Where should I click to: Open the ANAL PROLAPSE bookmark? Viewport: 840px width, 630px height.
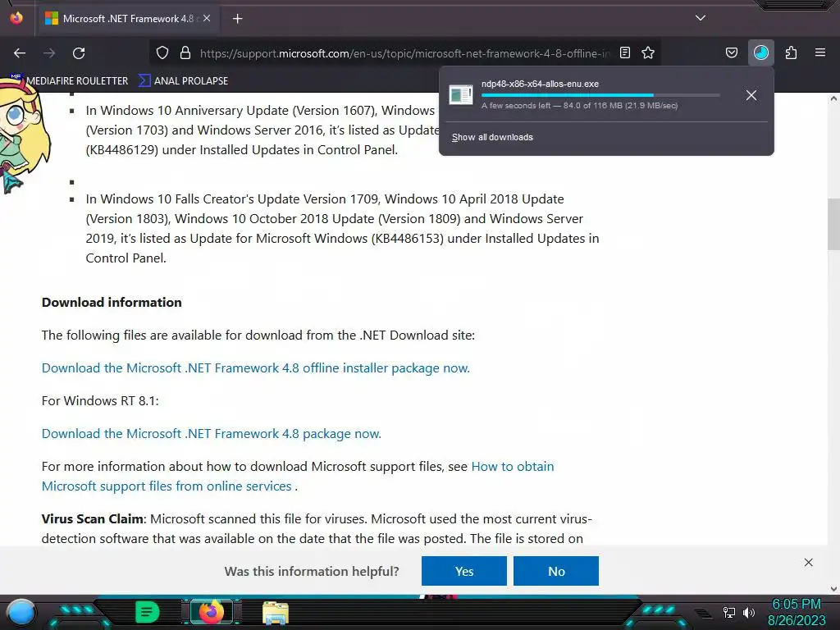184,81
